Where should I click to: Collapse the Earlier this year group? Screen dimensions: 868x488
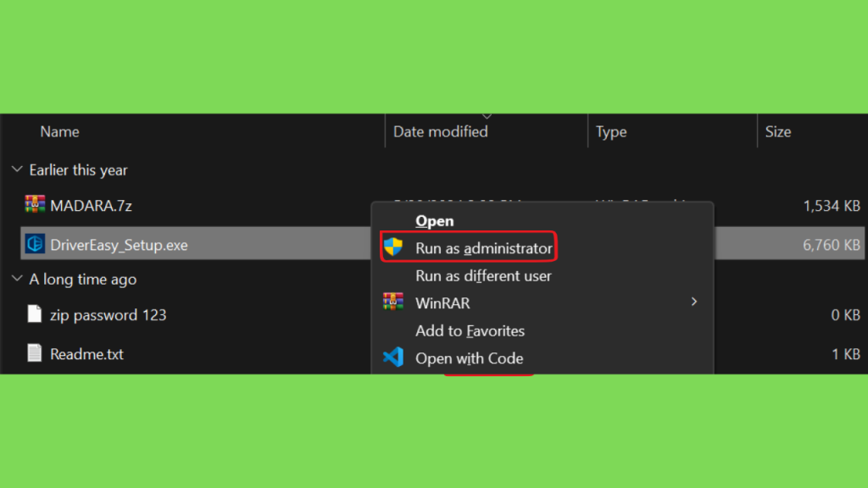[x=17, y=169]
